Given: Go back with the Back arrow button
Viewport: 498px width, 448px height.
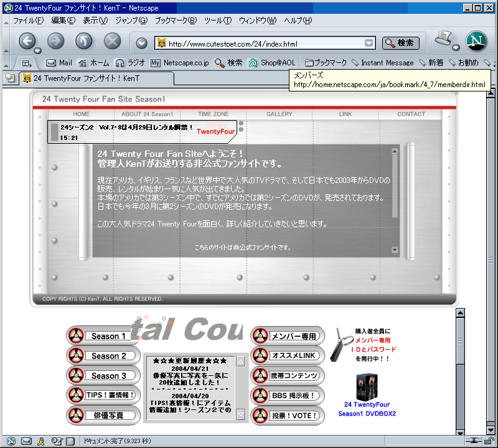Looking at the screenshot, I should pyautogui.click(x=27, y=41).
